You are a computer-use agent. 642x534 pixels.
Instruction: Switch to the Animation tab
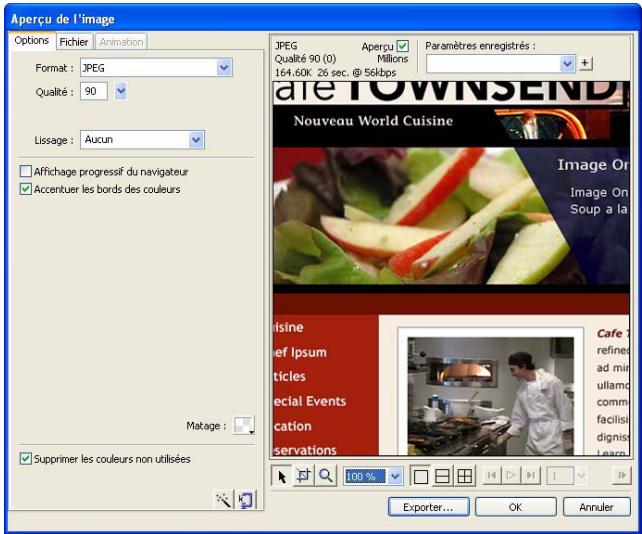tap(121, 42)
